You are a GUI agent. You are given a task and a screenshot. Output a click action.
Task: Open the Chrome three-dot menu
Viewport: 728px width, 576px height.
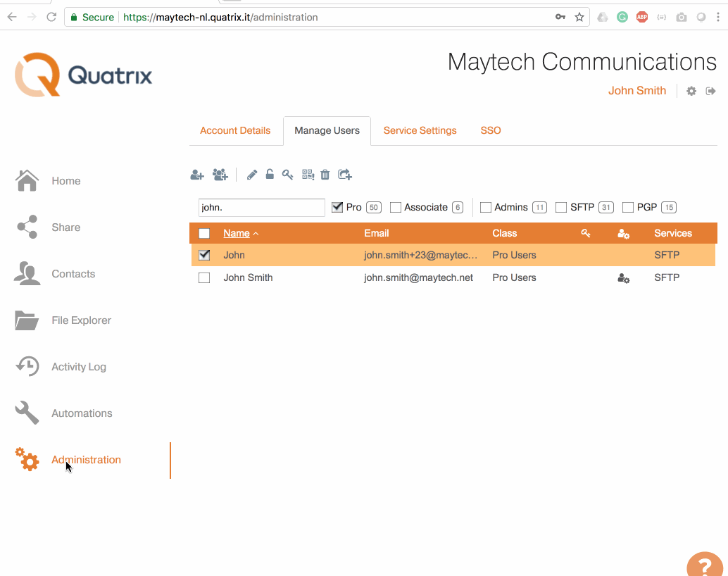pyautogui.click(x=717, y=17)
